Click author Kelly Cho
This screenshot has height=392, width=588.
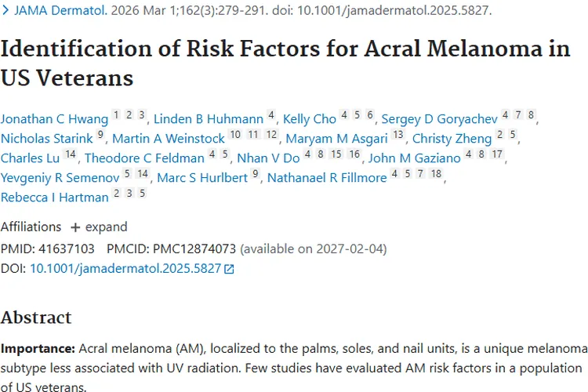309,119
